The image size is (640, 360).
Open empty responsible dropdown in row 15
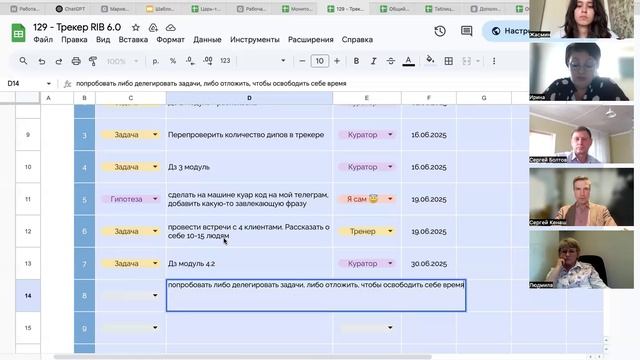(390, 327)
